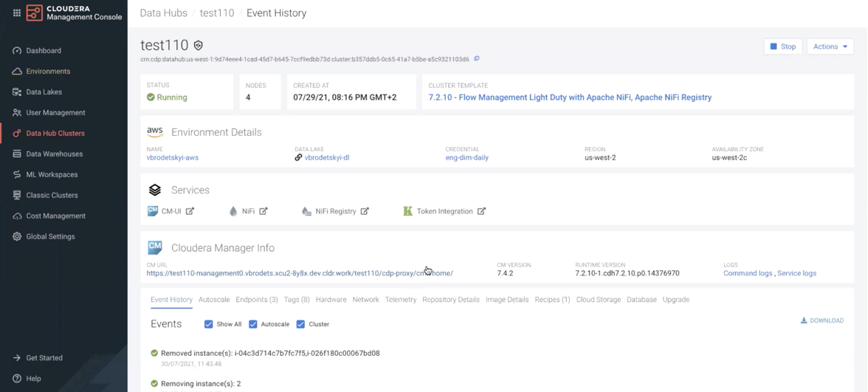The width and height of the screenshot is (868, 392).
Task: Uncheck the Autoscale events checkbox
Action: point(253,324)
